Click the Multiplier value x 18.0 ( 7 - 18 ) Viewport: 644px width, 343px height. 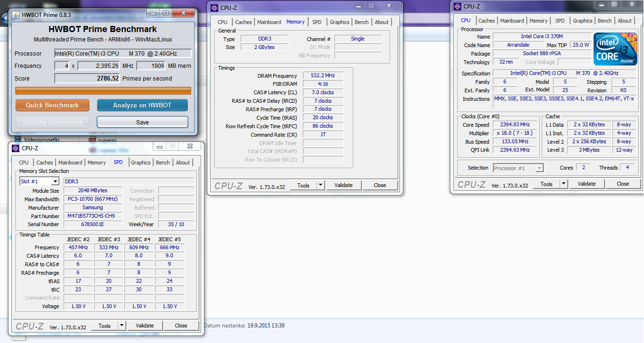[x=514, y=133]
